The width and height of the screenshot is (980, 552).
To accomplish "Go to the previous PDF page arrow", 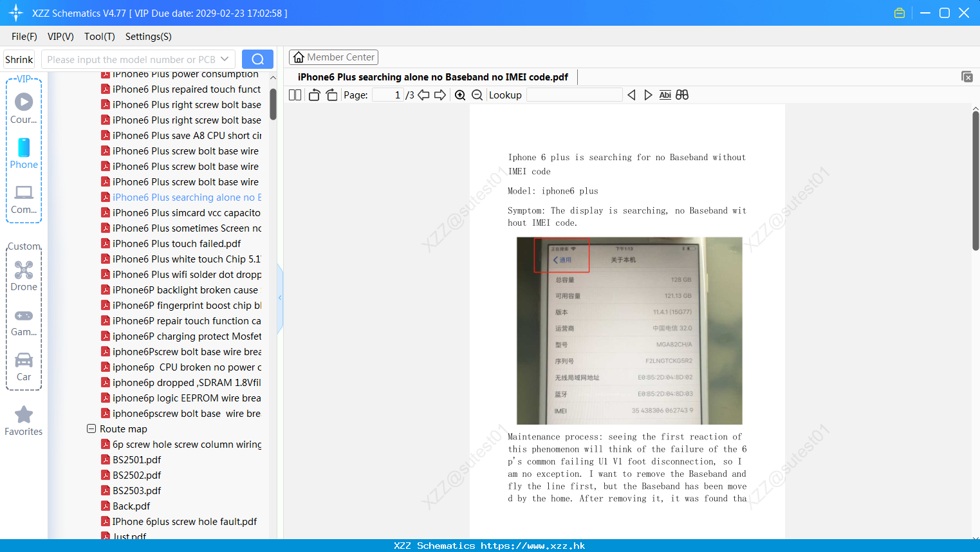I will pyautogui.click(x=423, y=95).
